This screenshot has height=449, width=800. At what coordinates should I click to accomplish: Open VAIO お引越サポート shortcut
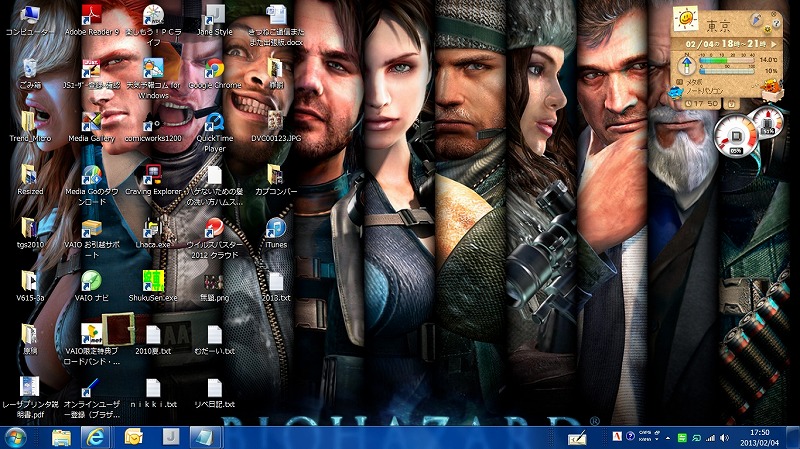(92, 238)
